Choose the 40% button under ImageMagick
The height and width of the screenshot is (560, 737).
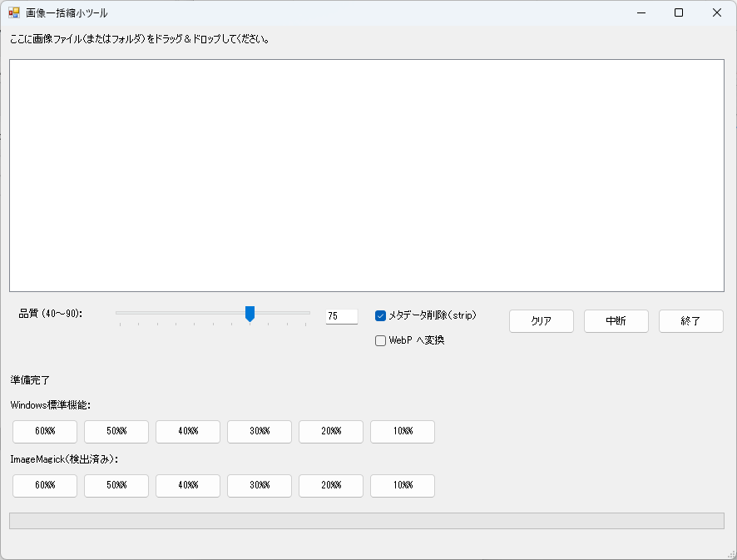pos(188,485)
